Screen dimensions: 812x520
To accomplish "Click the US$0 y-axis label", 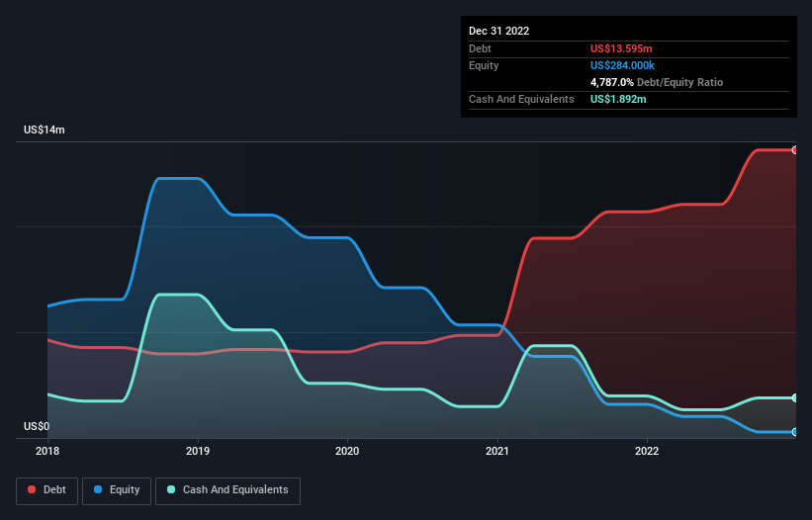I will tap(37, 426).
